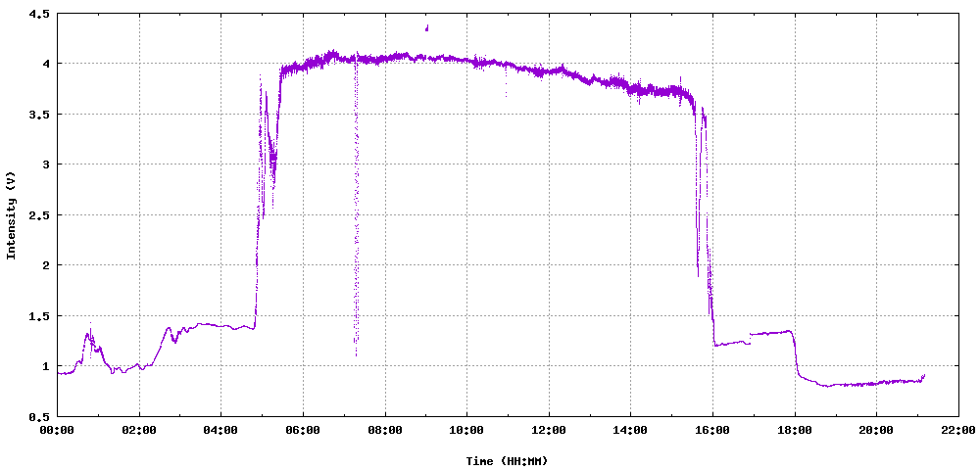The width and height of the screenshot is (980, 470).
Task: Select the '02:00' x-axis tick label
Action: (139, 430)
